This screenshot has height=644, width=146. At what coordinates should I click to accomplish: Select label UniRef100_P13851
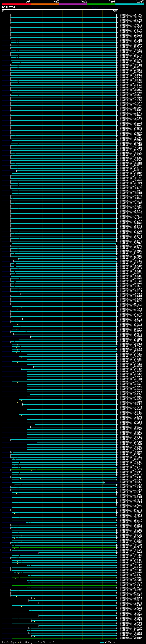point(131,100)
